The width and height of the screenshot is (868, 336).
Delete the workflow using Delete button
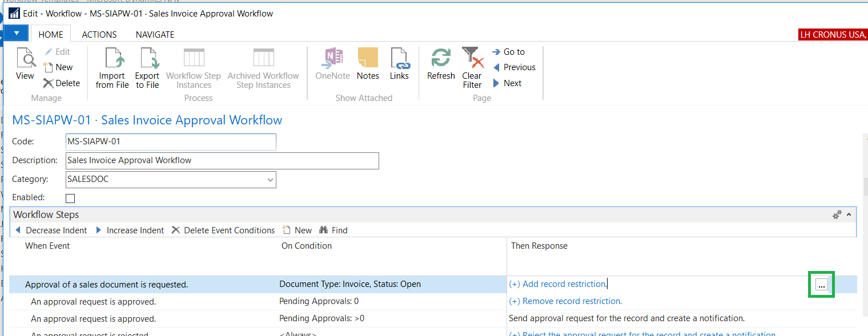pos(62,83)
